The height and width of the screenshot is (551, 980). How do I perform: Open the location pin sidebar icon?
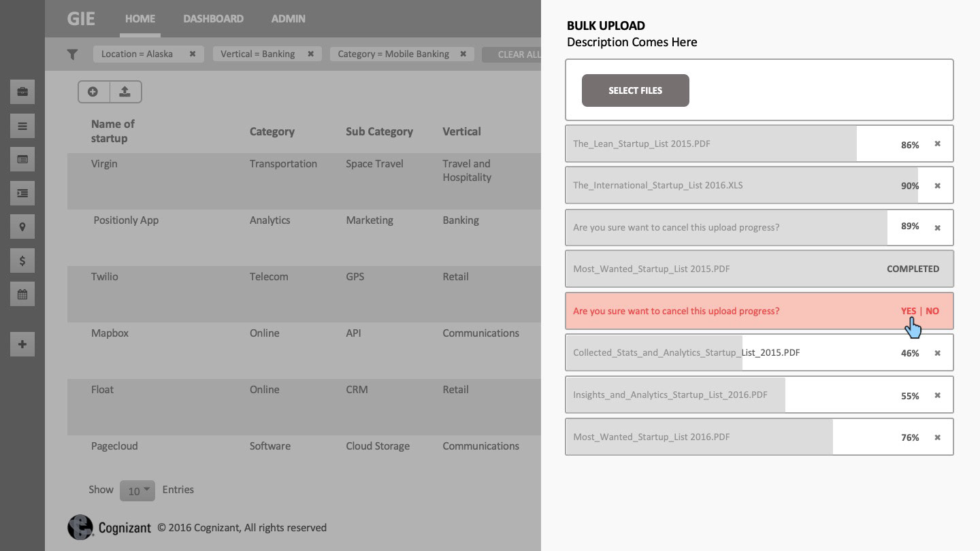click(x=22, y=227)
